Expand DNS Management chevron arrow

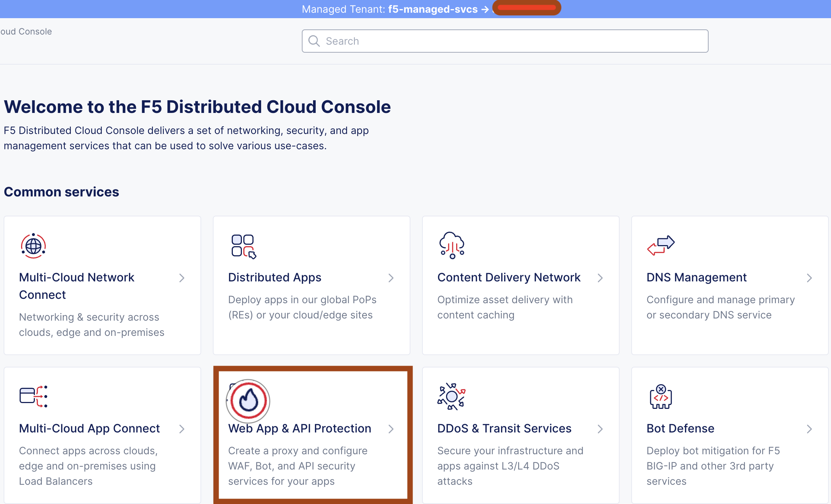point(810,278)
